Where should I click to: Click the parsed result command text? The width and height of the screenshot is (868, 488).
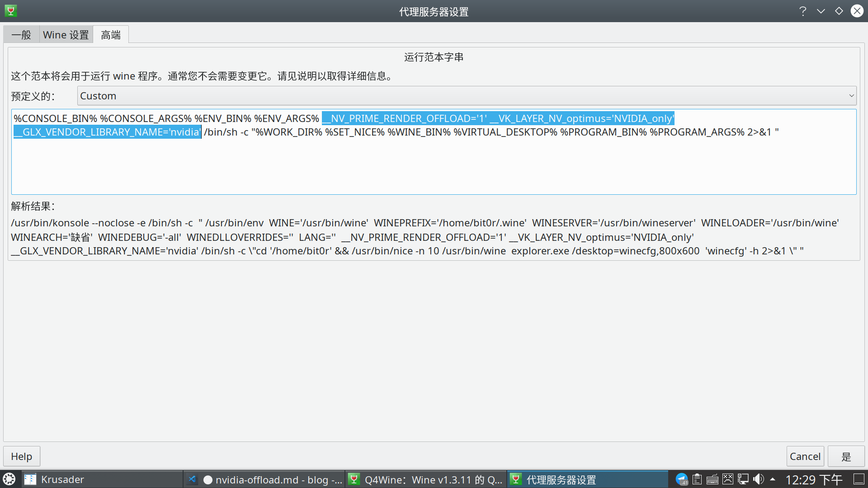pos(425,237)
